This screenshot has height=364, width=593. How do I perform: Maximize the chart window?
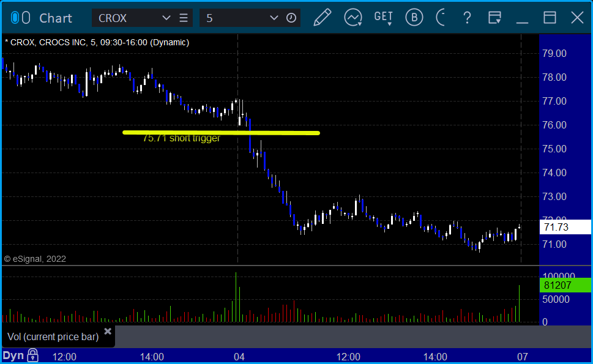(550, 18)
